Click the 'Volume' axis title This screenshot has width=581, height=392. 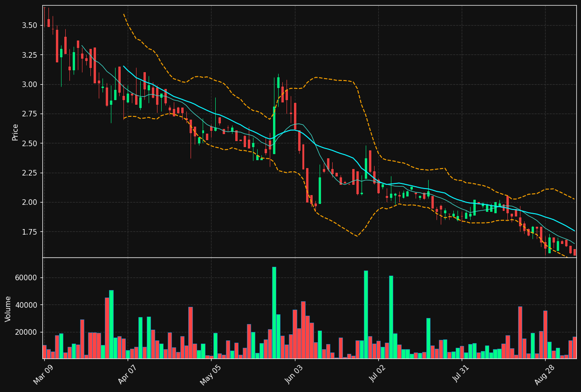[8, 309]
